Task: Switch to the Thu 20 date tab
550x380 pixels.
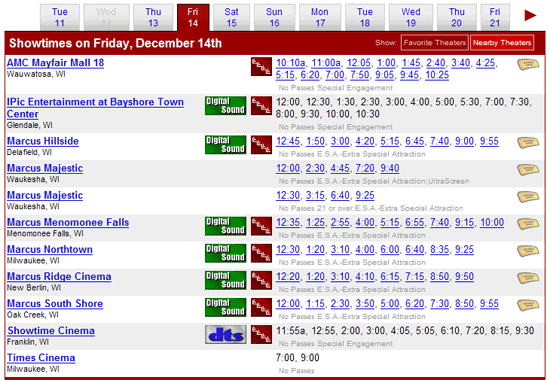Action: (457, 17)
